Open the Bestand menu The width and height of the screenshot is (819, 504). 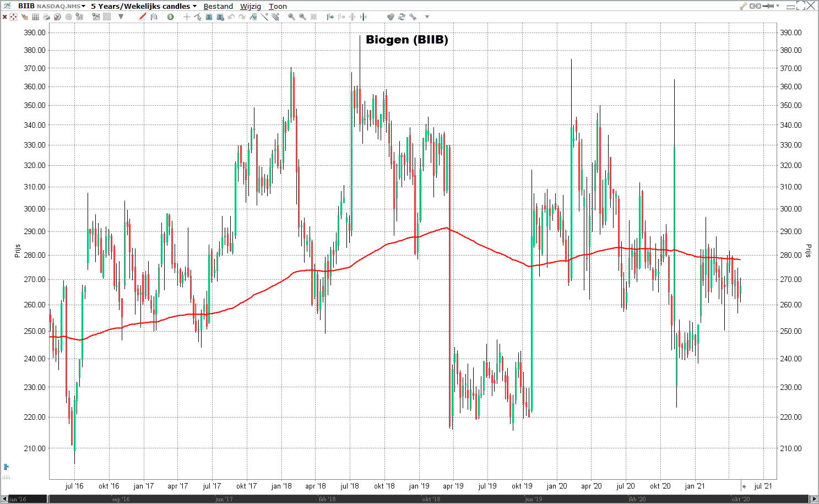coord(218,7)
